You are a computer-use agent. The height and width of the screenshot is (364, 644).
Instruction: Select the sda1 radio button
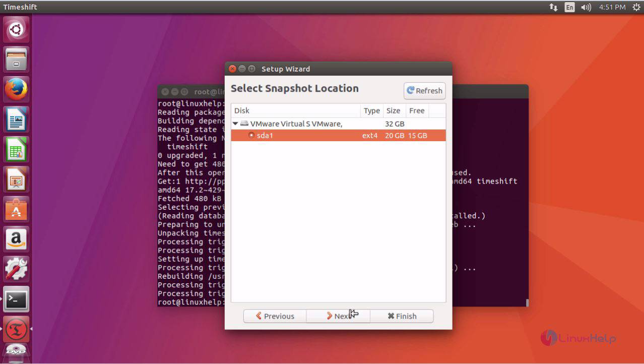(x=251, y=136)
